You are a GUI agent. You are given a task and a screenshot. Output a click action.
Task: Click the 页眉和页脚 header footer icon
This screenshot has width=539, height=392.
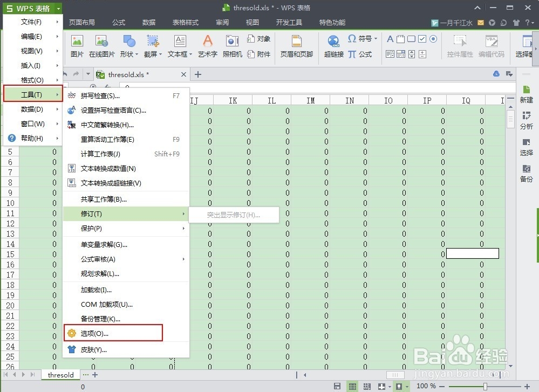click(x=296, y=46)
